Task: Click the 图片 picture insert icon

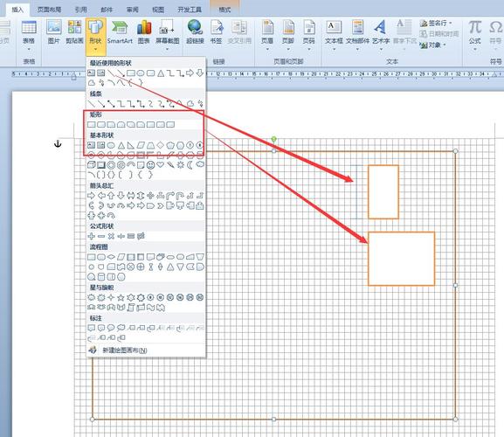Action: 53,32
